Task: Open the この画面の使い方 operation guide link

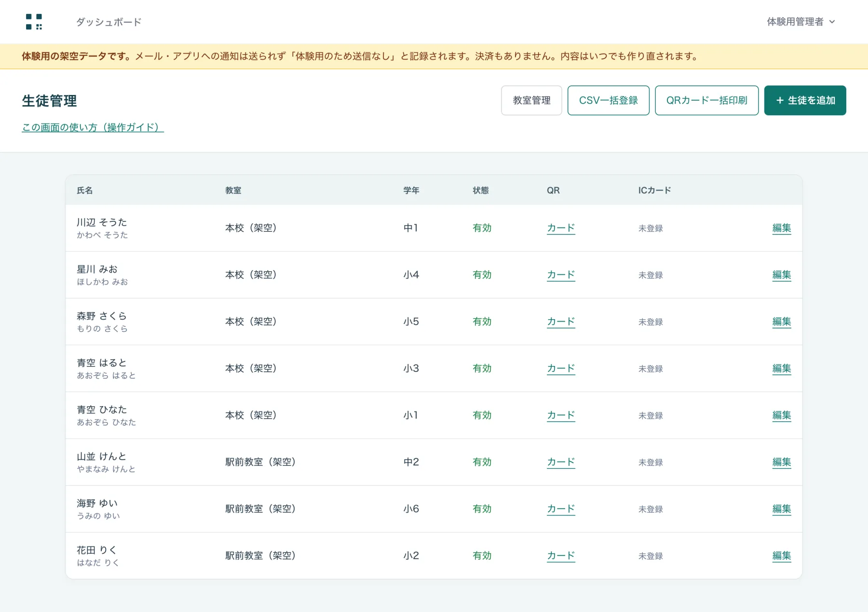Action: click(x=93, y=127)
